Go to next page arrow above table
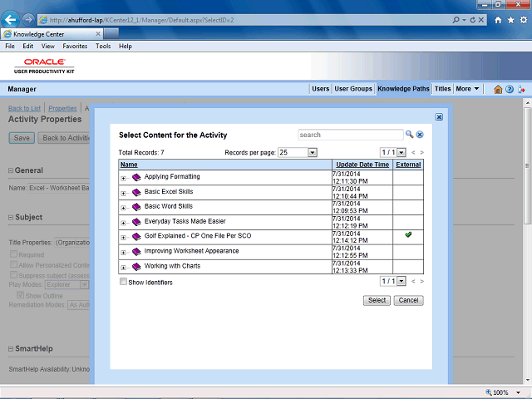The height and width of the screenshot is (399, 532). [x=421, y=153]
